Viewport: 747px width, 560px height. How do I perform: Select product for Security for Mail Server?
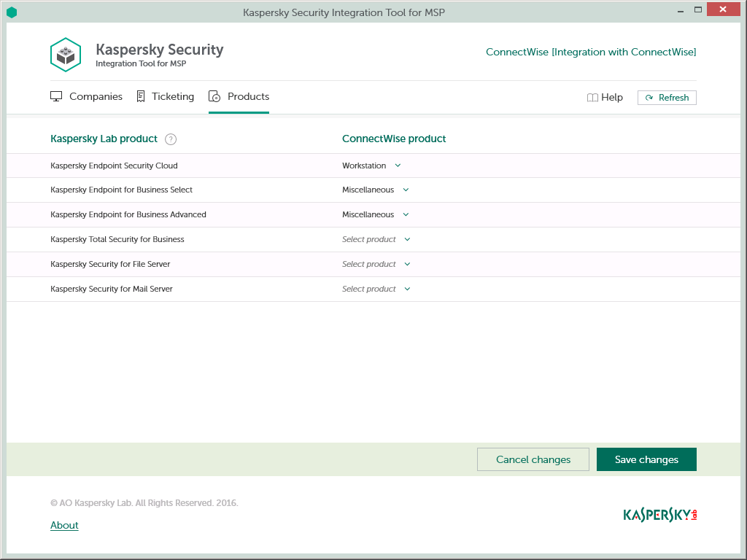point(376,289)
